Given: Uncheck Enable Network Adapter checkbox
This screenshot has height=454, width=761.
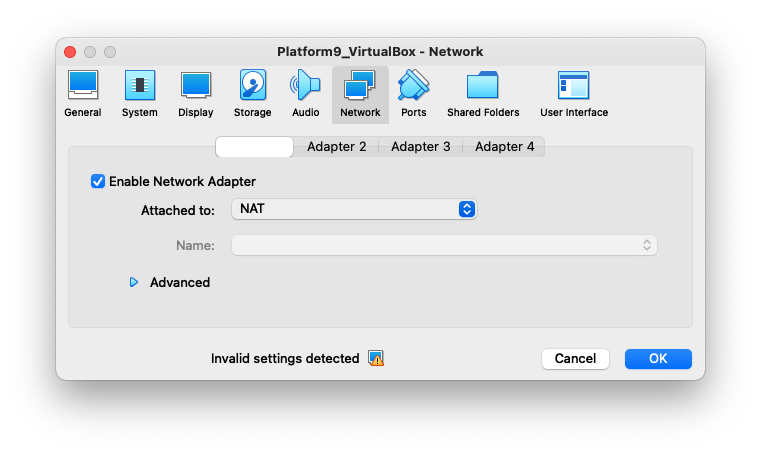Looking at the screenshot, I should tap(98, 181).
